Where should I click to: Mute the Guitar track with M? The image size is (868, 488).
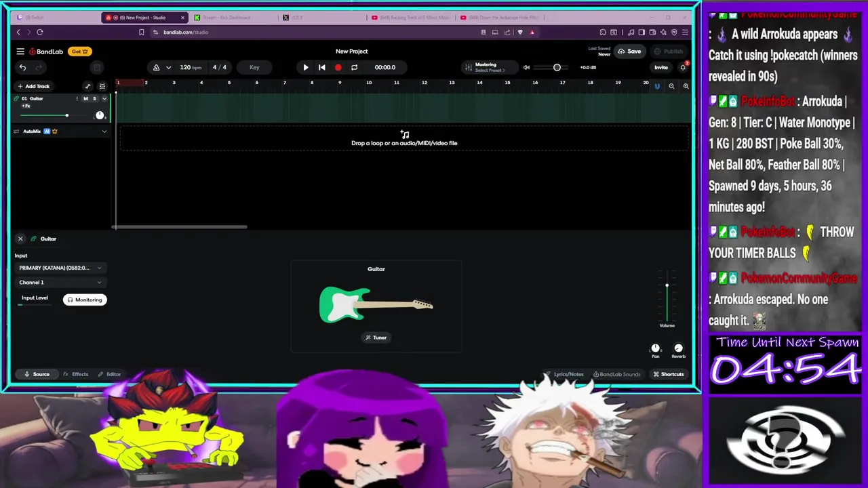pos(85,99)
